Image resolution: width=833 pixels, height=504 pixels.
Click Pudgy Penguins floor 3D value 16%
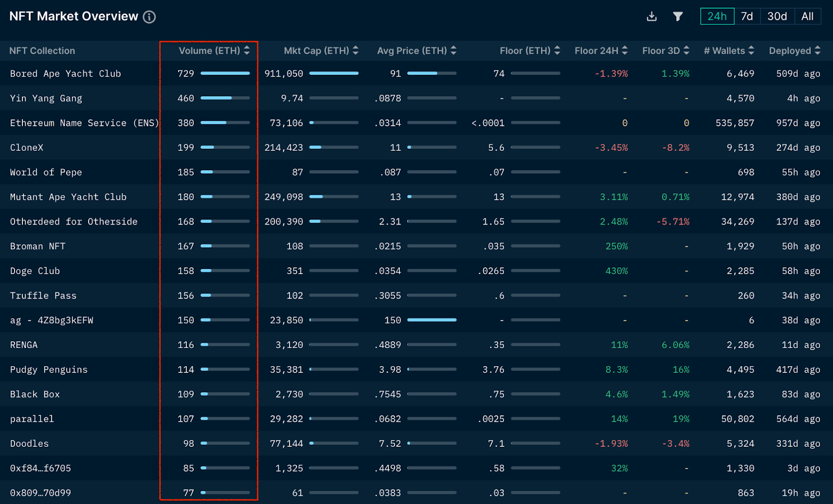(681, 370)
